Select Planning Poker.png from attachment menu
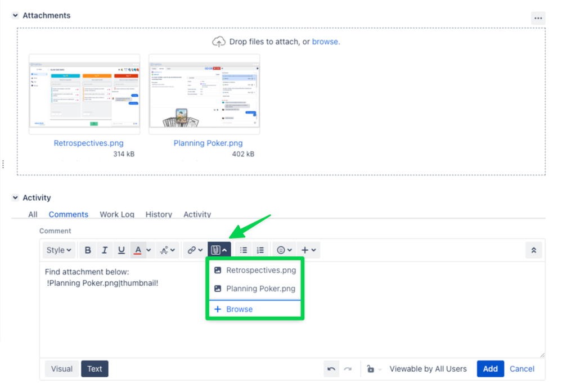Screen dimensions: 562x392 (254, 289)
